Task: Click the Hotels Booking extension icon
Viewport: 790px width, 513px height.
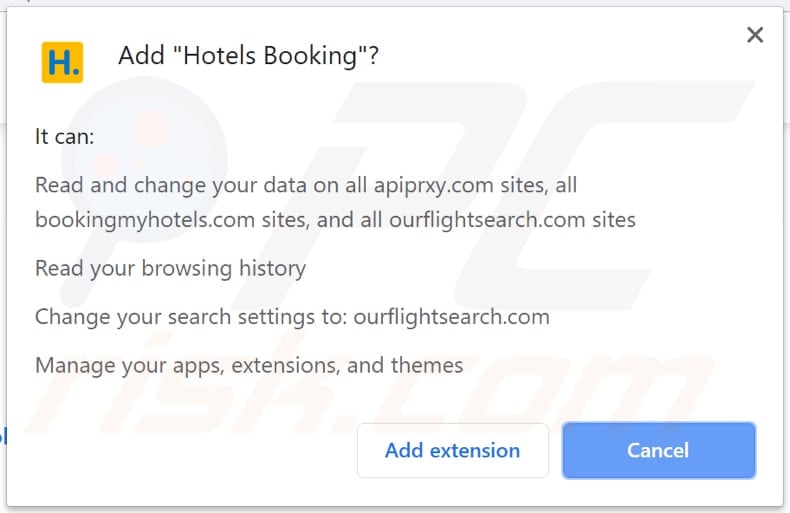Action: pos(62,62)
